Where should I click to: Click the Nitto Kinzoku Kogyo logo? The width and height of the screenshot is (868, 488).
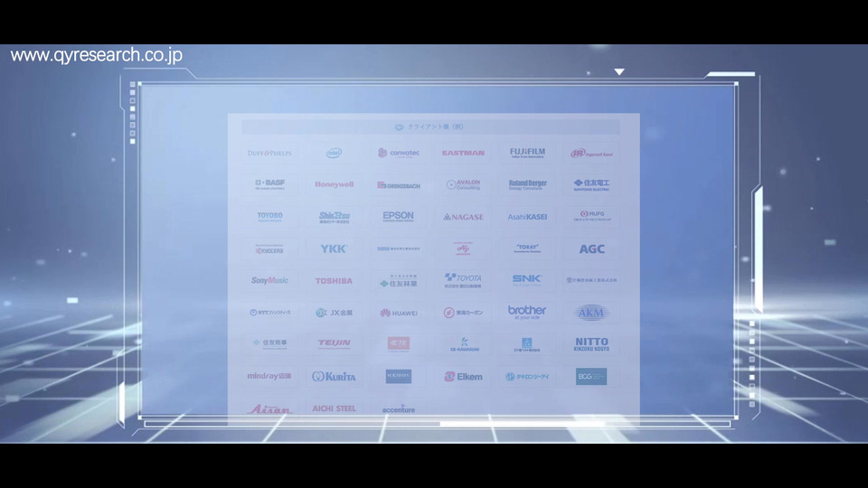pyautogui.click(x=591, y=344)
